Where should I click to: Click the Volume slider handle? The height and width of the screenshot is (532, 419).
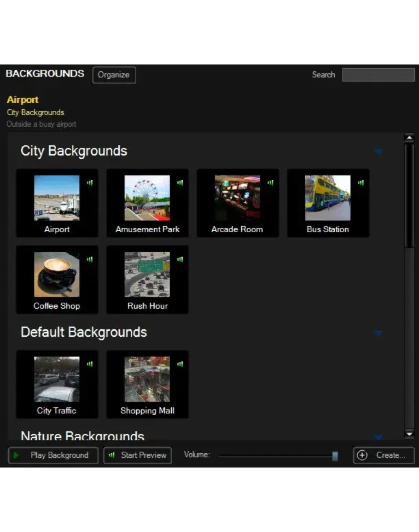335,456
